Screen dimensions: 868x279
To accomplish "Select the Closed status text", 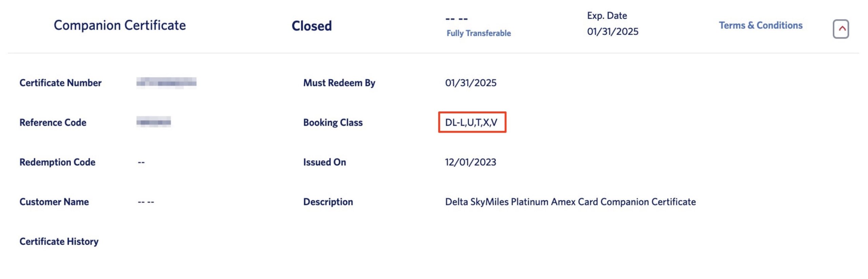I will (312, 26).
